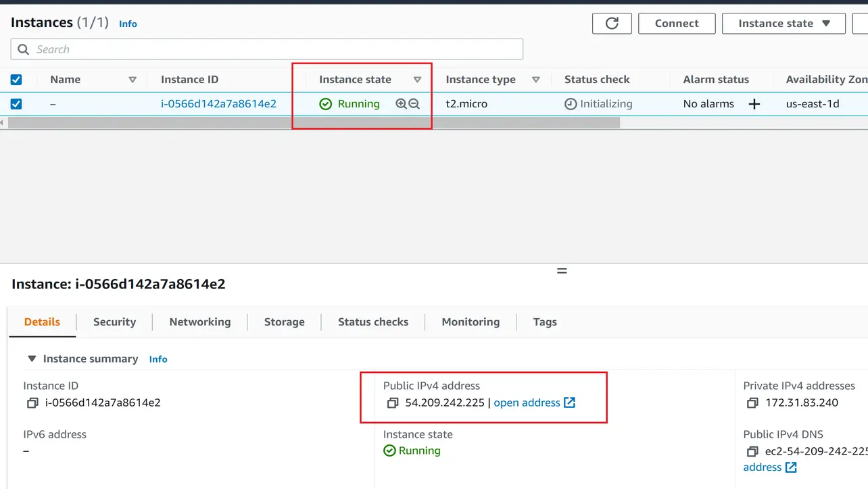Click the open address link for public IP
868x489 pixels.
[527, 403]
